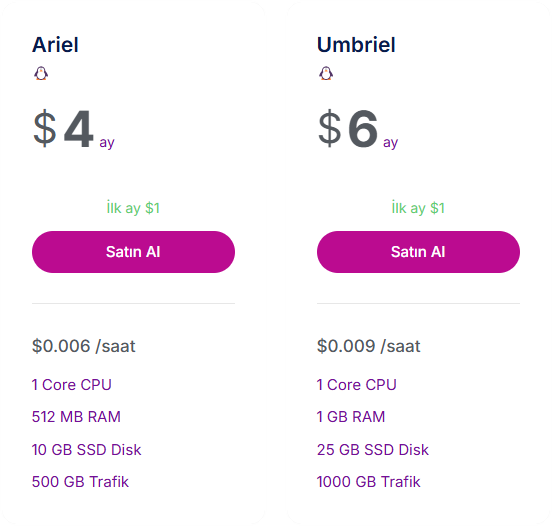Click the İlk ay $1 offer under Umbriel
This screenshot has height=526, width=552.
click(418, 208)
